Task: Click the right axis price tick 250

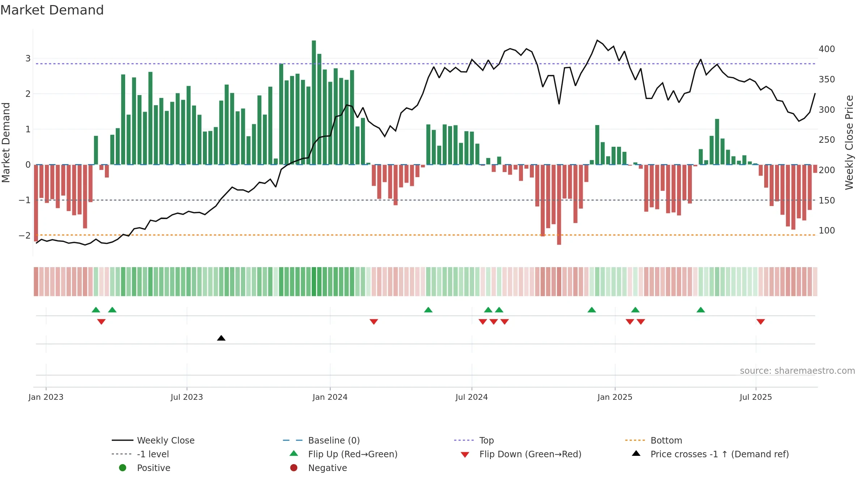Action: (827, 140)
